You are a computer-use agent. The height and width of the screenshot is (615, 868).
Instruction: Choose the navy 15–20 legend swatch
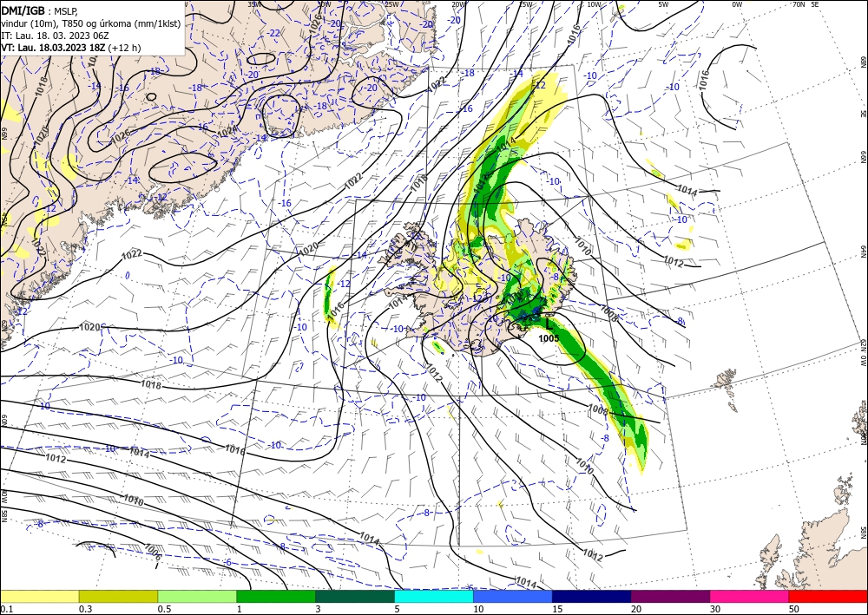[592, 596]
